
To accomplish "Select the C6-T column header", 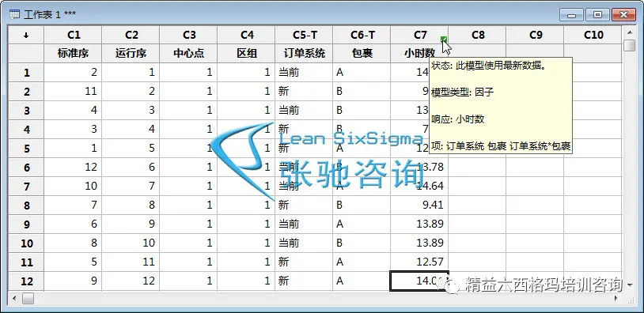I will coord(362,36).
